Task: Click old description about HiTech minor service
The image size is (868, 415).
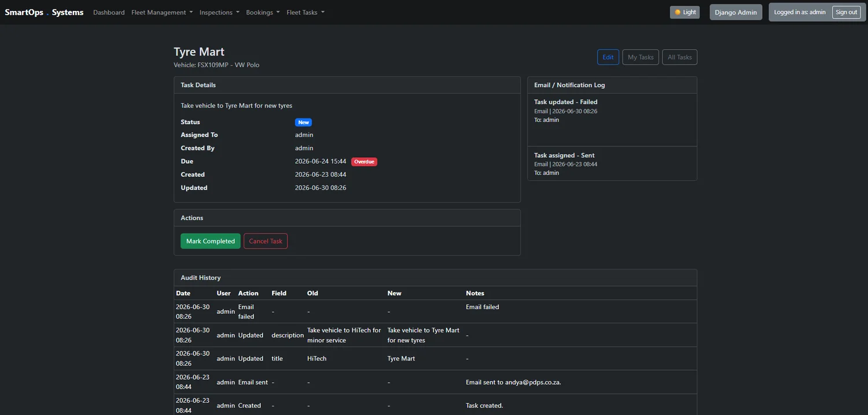Action: pos(344,335)
